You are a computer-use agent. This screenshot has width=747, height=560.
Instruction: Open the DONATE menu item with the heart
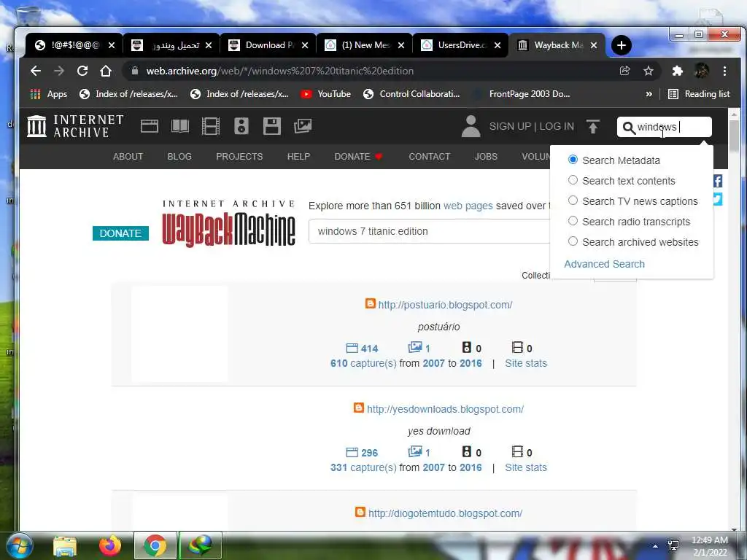point(358,157)
